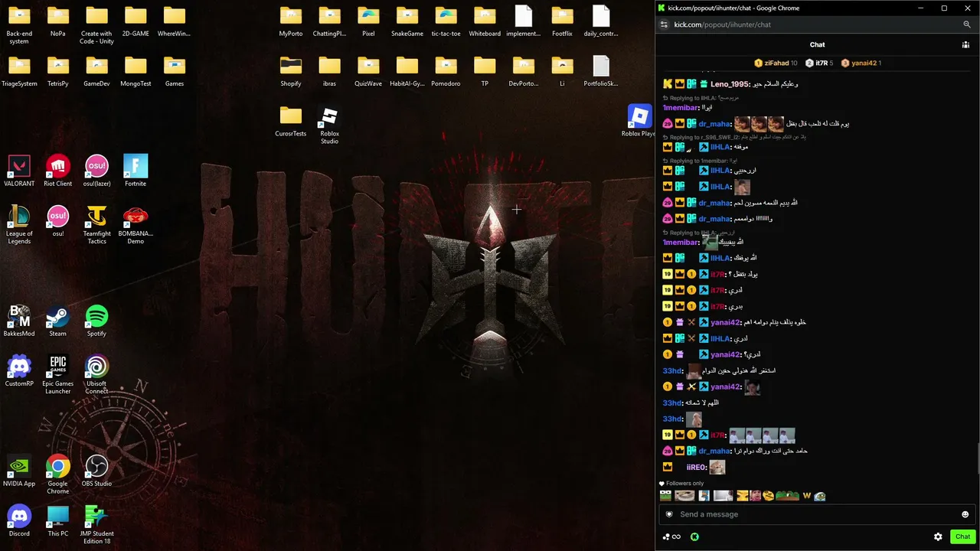The image size is (980, 551).
Task: Select the Teamfight Tactics desktop icon
Action: (96, 225)
